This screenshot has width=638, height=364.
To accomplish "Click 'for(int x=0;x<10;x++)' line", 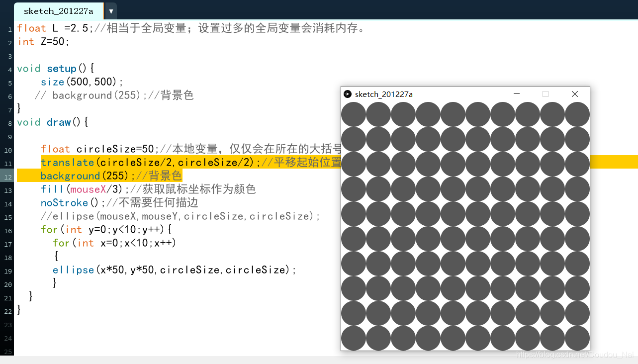I will [115, 243].
